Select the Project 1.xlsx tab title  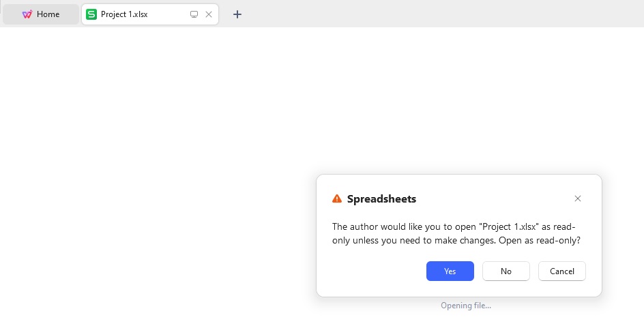pyautogui.click(x=124, y=14)
